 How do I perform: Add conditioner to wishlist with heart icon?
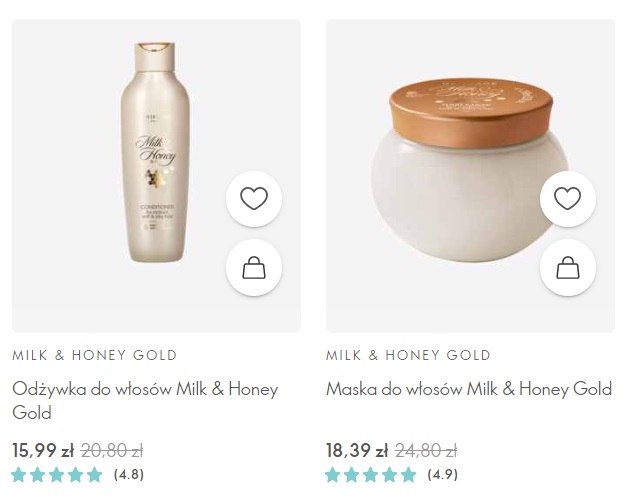[x=254, y=198]
